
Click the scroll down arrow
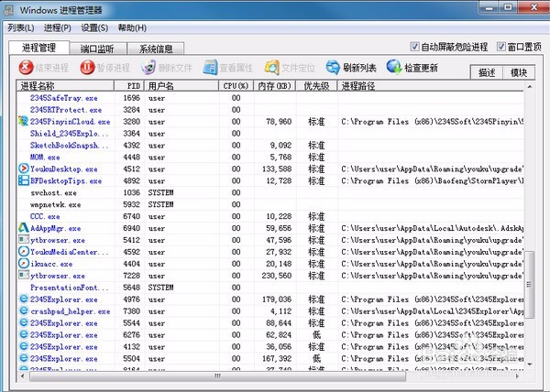click(x=529, y=364)
